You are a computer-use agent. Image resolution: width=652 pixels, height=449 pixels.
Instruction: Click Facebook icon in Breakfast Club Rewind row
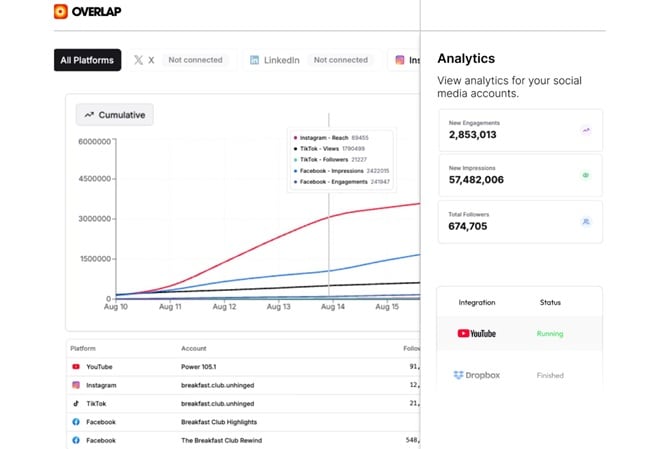tap(76, 440)
